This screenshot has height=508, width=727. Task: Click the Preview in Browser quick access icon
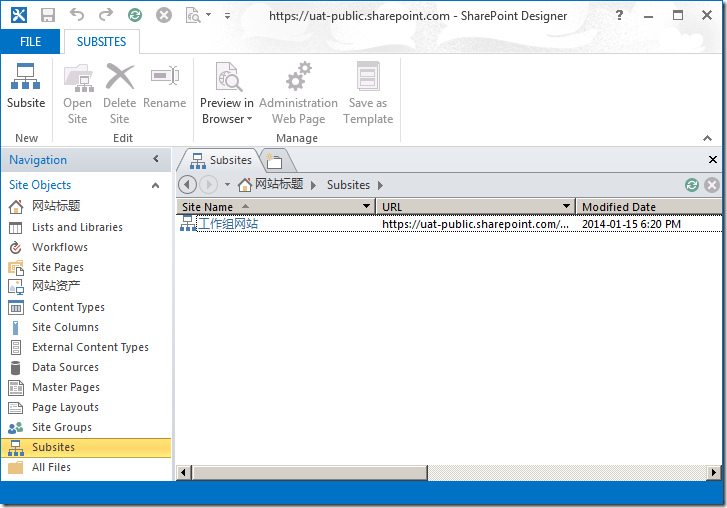pos(193,15)
